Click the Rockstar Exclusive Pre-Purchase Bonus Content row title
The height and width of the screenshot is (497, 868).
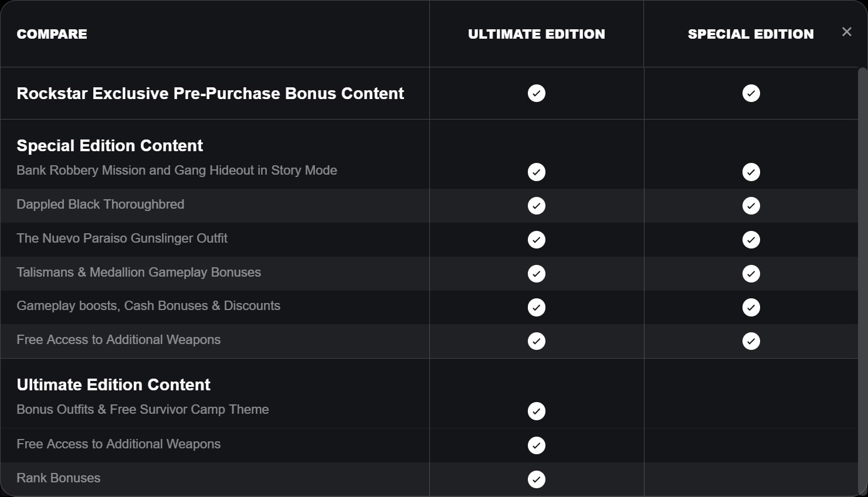pyautogui.click(x=211, y=93)
